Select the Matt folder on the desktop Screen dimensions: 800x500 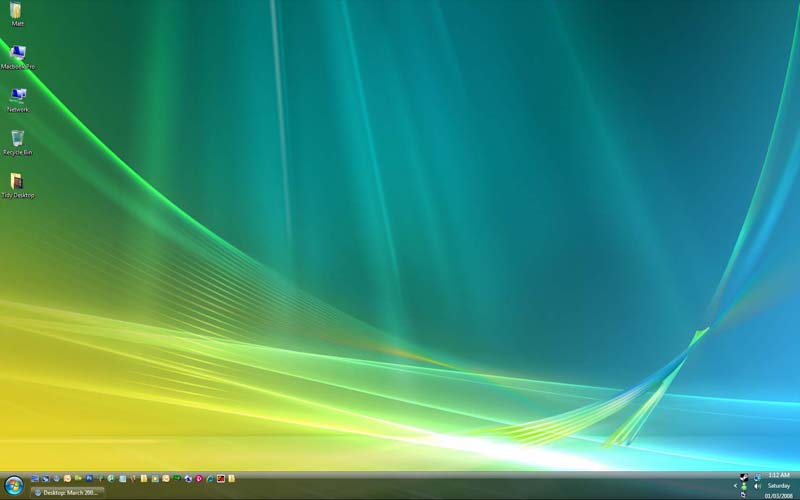16,14
